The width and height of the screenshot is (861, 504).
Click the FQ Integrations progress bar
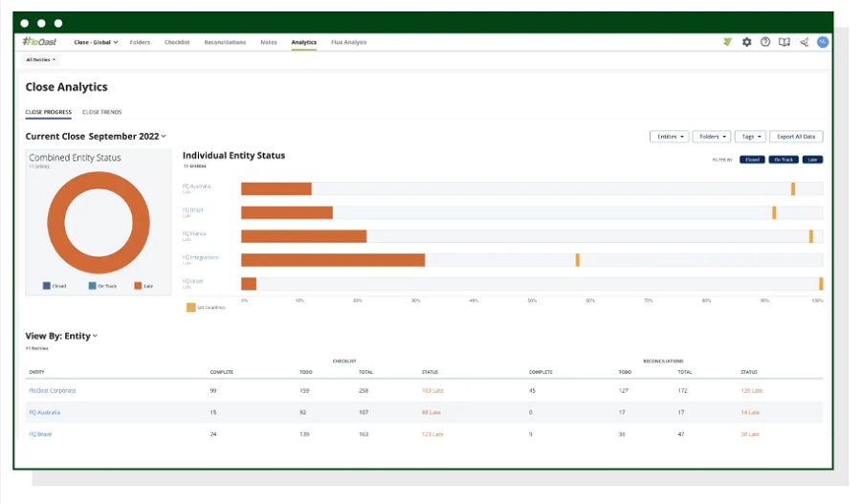(x=333, y=260)
